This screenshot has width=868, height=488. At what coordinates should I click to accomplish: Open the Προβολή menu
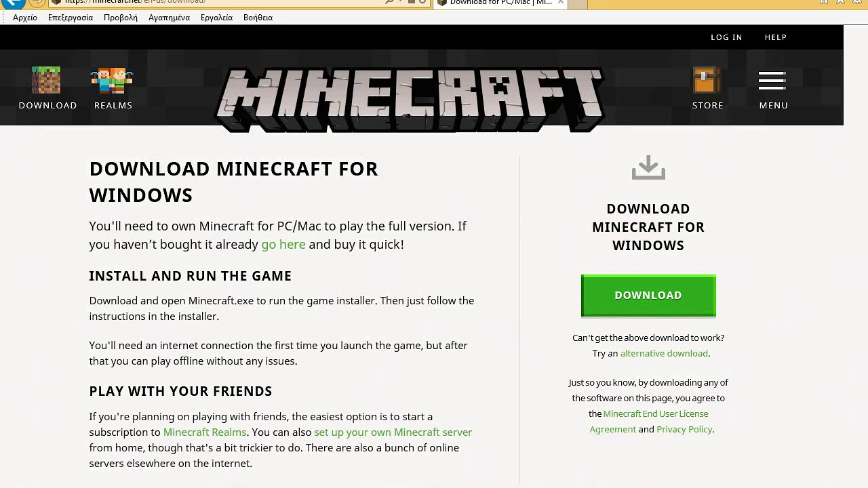pyautogui.click(x=121, y=18)
